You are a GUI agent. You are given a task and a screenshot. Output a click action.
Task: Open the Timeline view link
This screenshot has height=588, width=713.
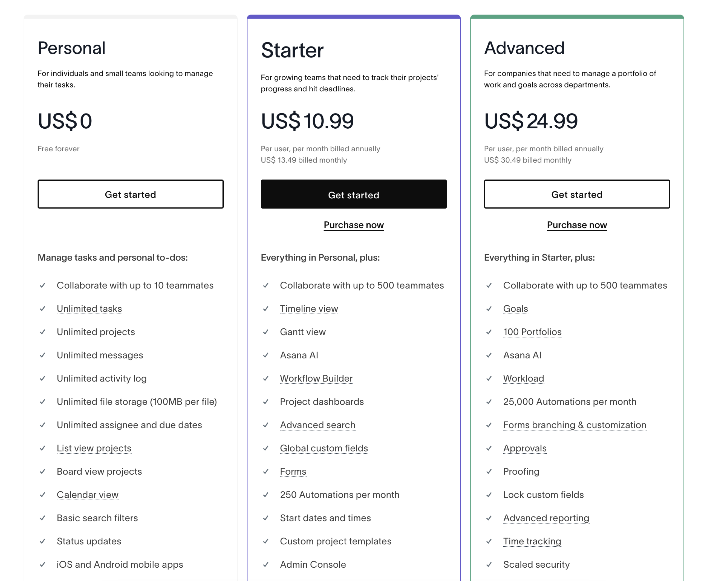(x=309, y=309)
